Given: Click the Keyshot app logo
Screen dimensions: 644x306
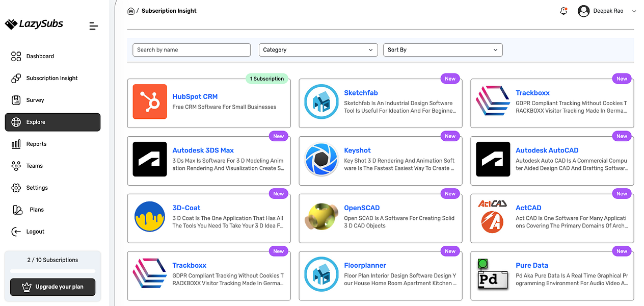Looking at the screenshot, I should pyautogui.click(x=321, y=159).
